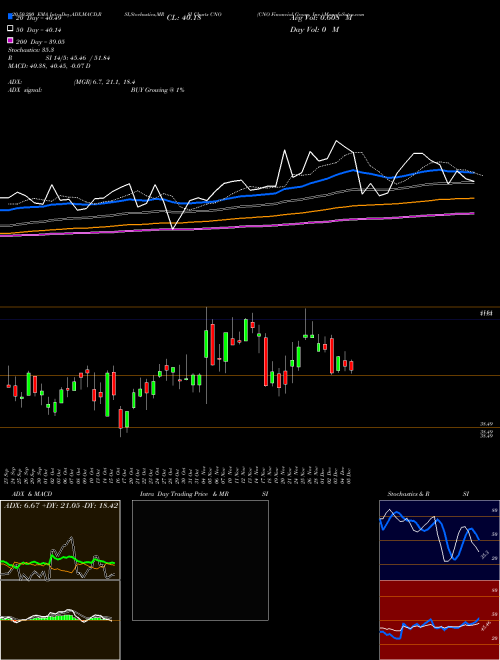Click the MACD values line in header
500x660 pixels.
pyautogui.click(x=49, y=66)
